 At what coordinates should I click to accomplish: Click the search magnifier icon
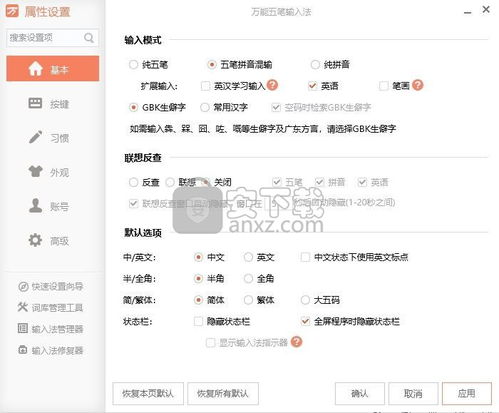coord(89,38)
